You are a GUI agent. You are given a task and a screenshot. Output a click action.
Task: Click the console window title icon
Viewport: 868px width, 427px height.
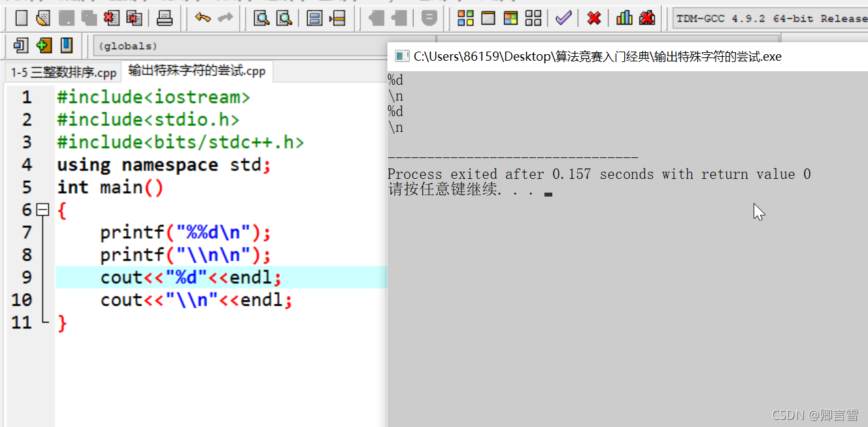coord(403,57)
